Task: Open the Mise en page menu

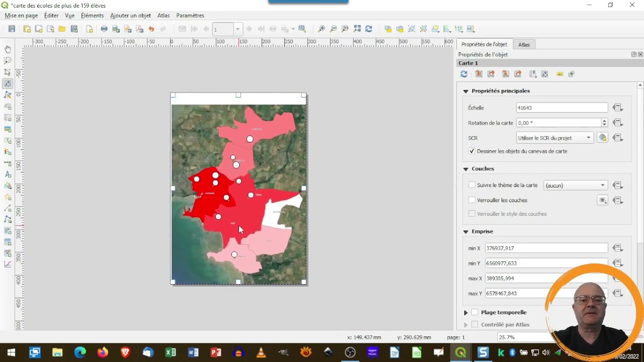Action: pos(21,16)
